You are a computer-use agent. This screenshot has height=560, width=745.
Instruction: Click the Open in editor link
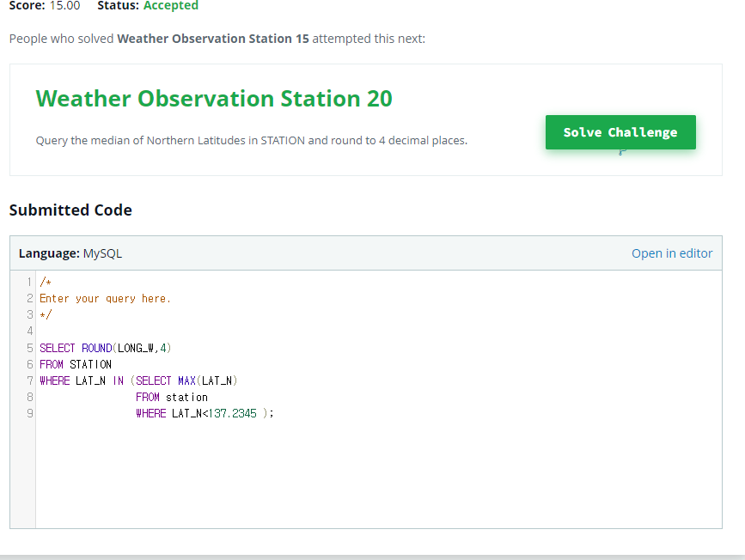tap(672, 253)
